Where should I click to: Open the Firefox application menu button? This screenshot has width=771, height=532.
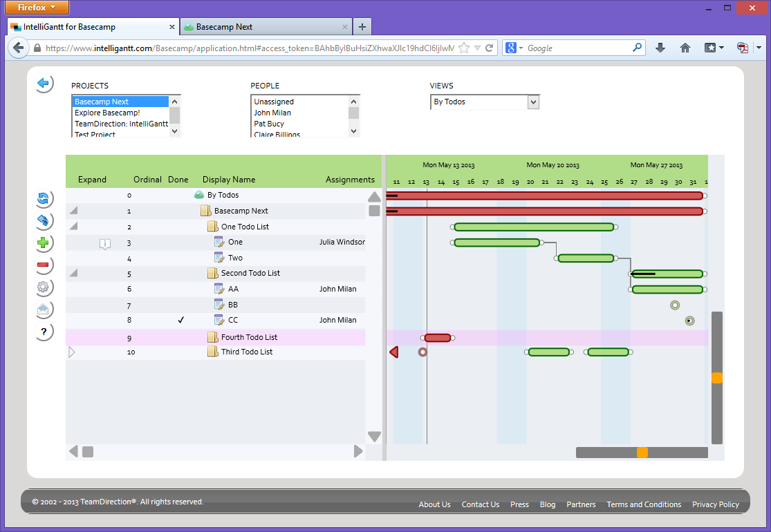pos(37,8)
